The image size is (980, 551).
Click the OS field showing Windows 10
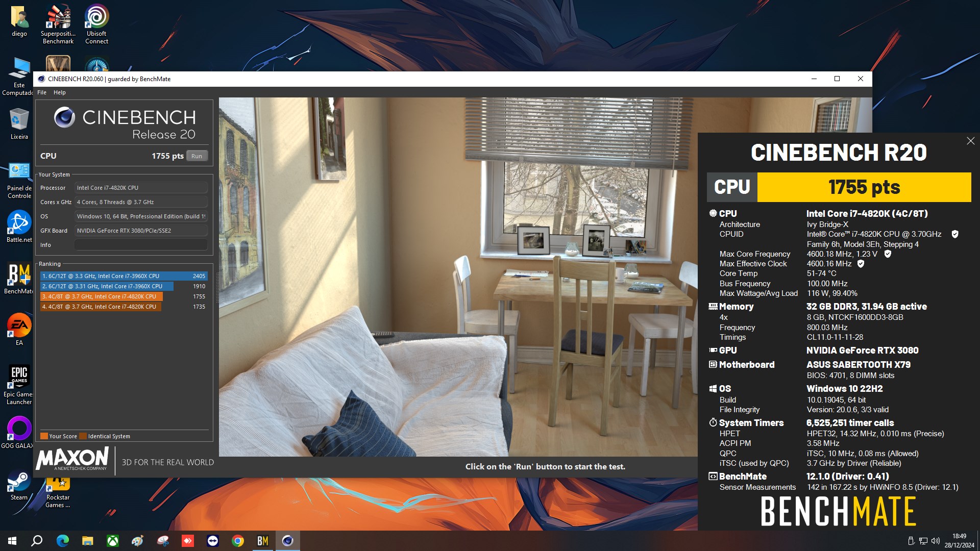(x=141, y=216)
